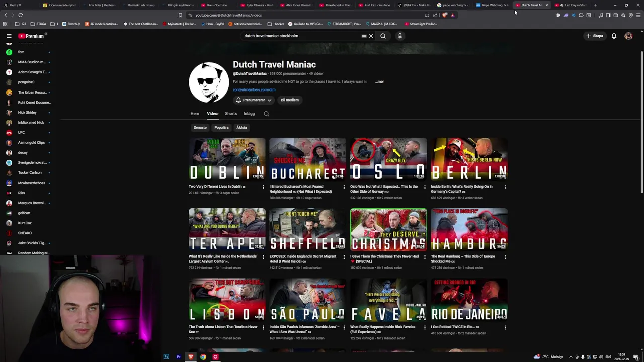Filter videos by Senaste
This screenshot has width=644, height=362.
pos(200,127)
